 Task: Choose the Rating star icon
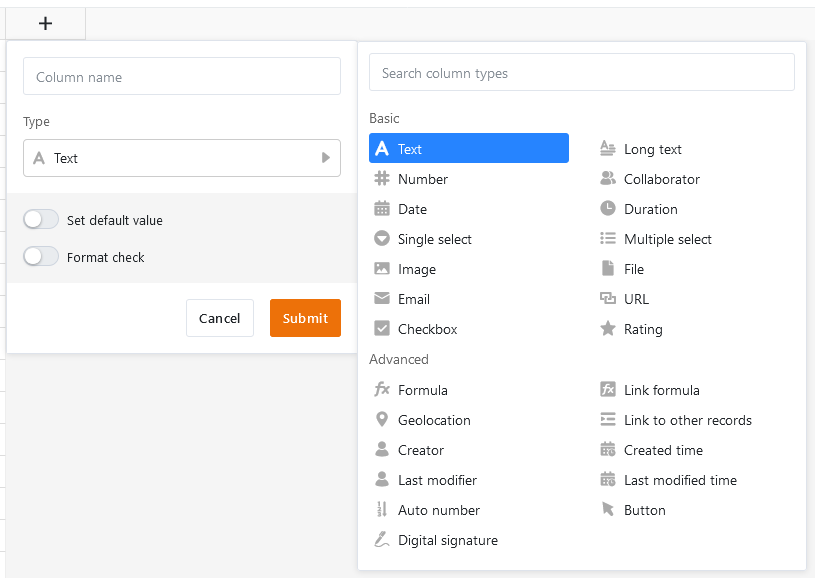(x=607, y=329)
